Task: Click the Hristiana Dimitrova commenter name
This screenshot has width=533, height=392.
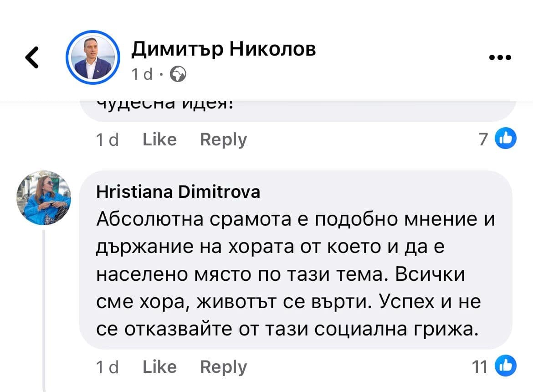Action: click(x=178, y=192)
